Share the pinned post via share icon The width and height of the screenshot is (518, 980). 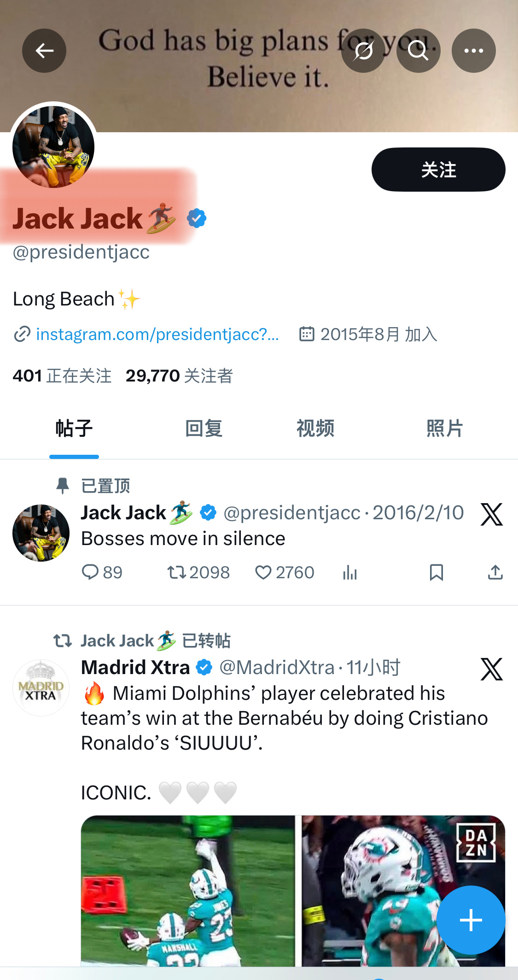[x=495, y=572]
